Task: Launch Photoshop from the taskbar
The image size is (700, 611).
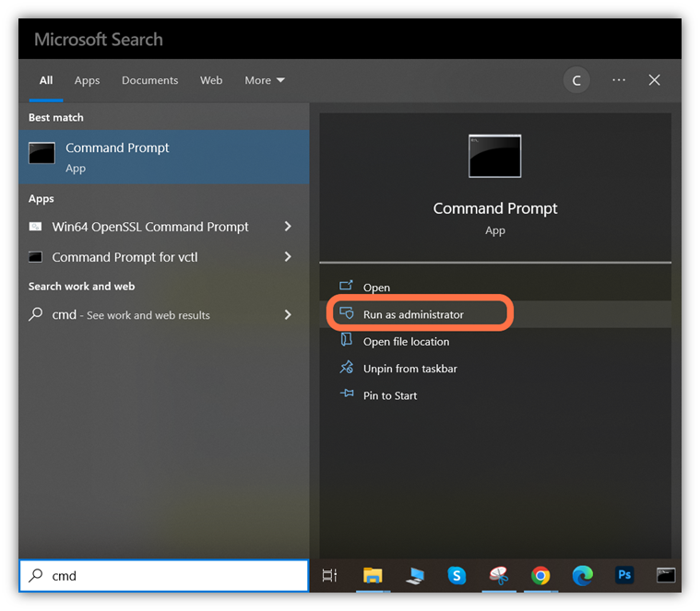Action: (x=624, y=575)
